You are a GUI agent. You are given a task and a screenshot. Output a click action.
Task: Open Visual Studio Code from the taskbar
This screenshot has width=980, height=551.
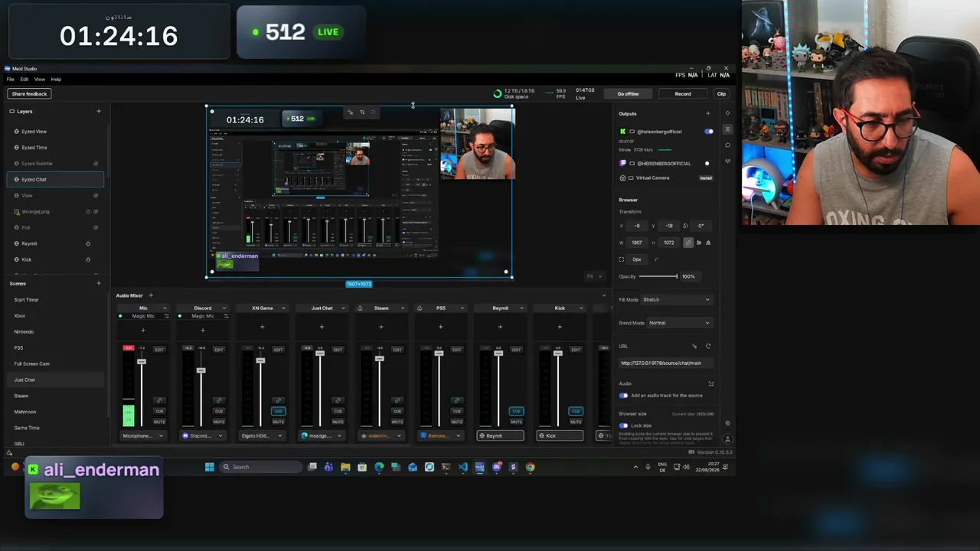(x=462, y=467)
